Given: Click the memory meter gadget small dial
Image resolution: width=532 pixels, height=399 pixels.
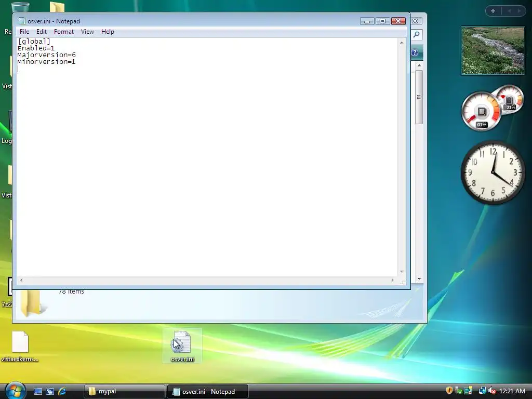Looking at the screenshot, I should [x=509, y=100].
